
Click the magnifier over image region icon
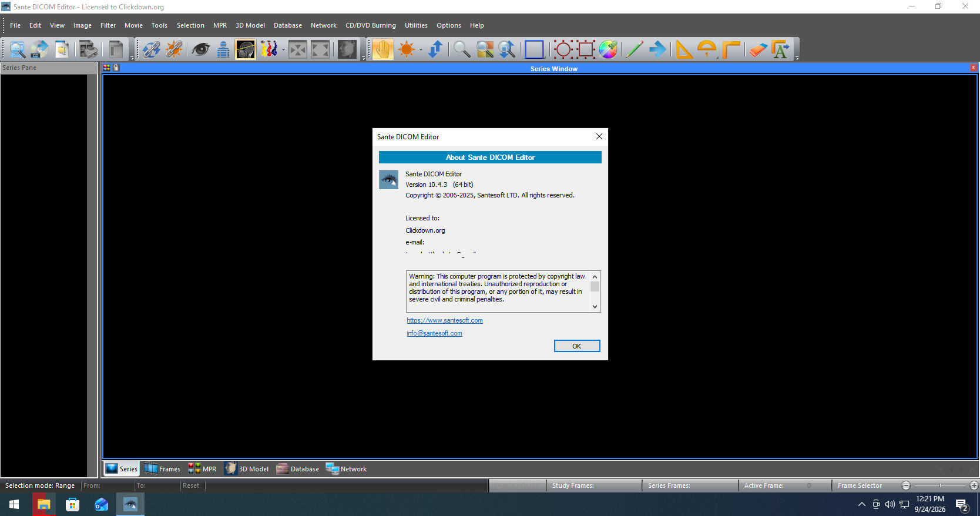[x=485, y=49]
